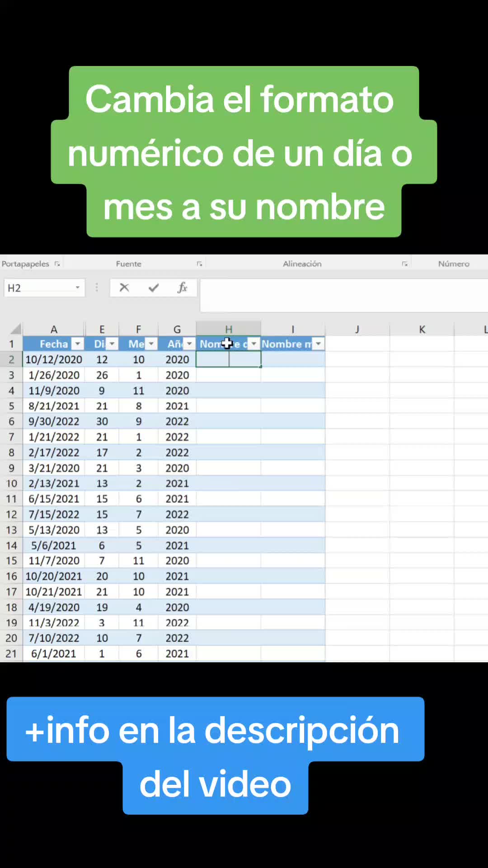This screenshot has width=488, height=868.
Task: Open the Fecha column filter dropdown
Action: pos(78,344)
